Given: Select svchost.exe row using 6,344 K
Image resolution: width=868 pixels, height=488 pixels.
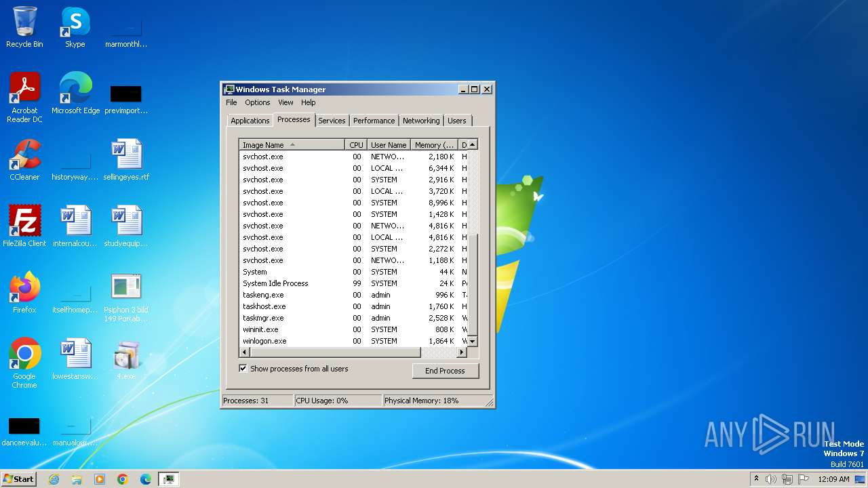Looking at the screenshot, I should [x=353, y=168].
